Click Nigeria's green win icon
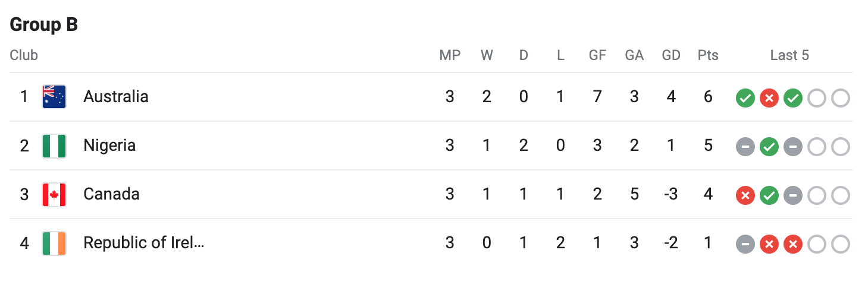The image size is (868, 294). coord(769,147)
